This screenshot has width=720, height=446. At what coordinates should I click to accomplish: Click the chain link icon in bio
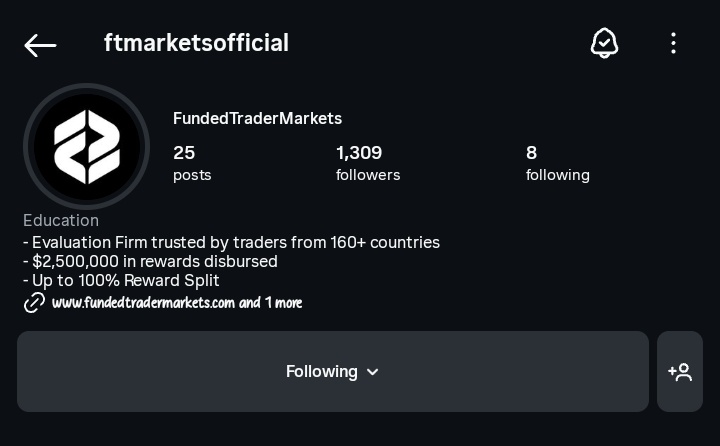tap(34, 303)
